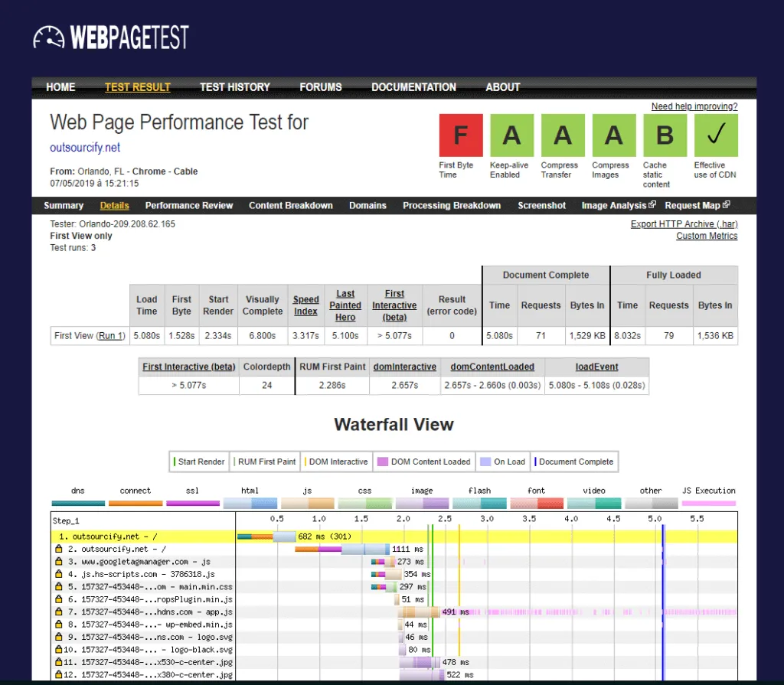
Task: Click the Speed Index value 3.317s
Action: (x=305, y=335)
